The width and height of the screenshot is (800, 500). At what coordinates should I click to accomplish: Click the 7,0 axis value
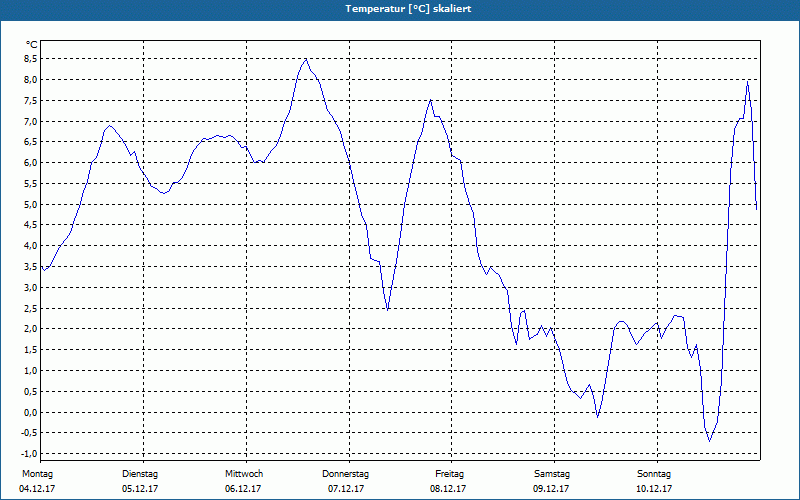tap(31, 121)
